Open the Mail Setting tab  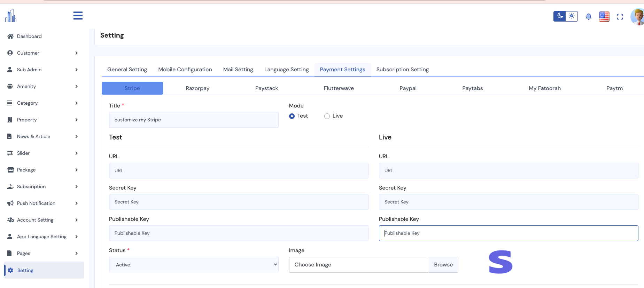(238, 70)
